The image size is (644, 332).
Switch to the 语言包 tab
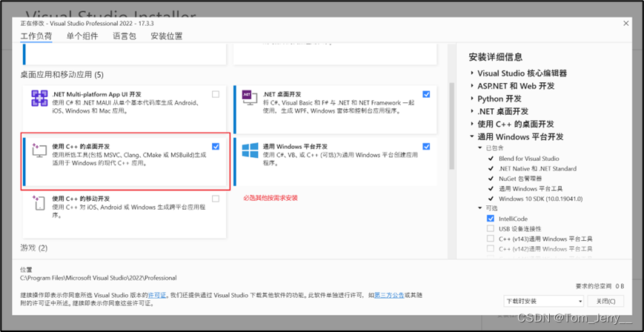coord(125,36)
